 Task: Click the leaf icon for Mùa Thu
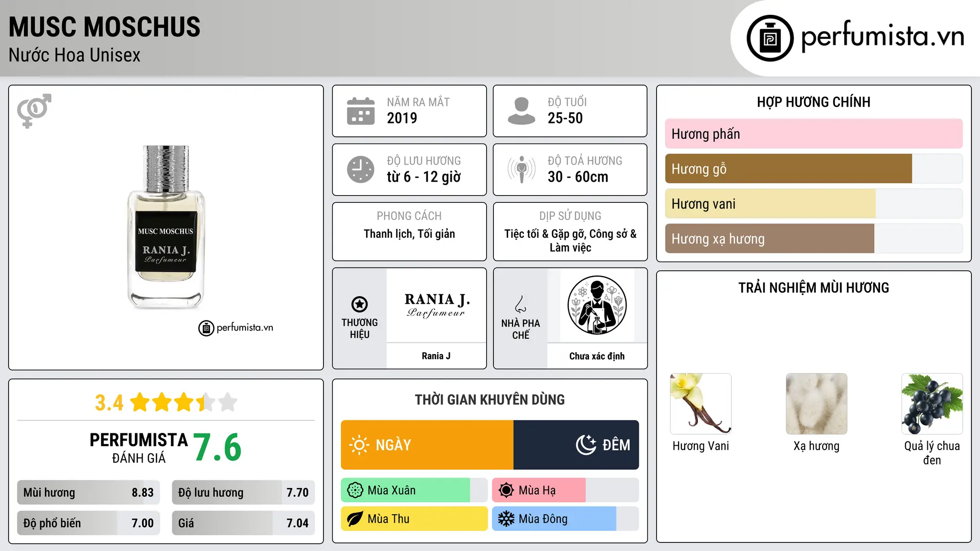click(x=355, y=519)
